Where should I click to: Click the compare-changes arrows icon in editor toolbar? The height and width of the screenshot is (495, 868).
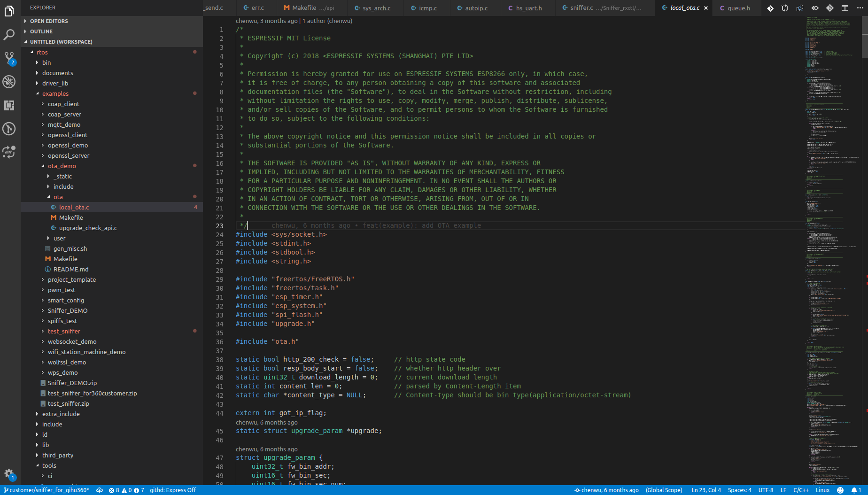[785, 8]
